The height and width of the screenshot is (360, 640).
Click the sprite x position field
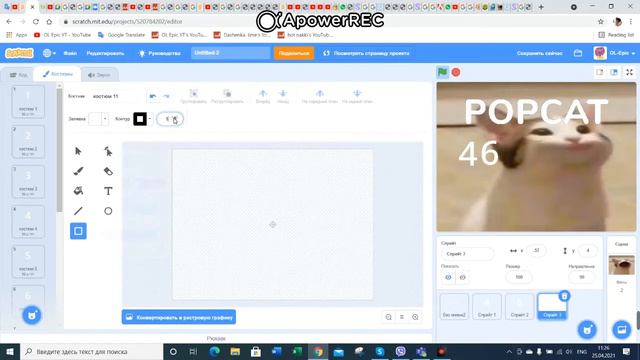(536, 251)
